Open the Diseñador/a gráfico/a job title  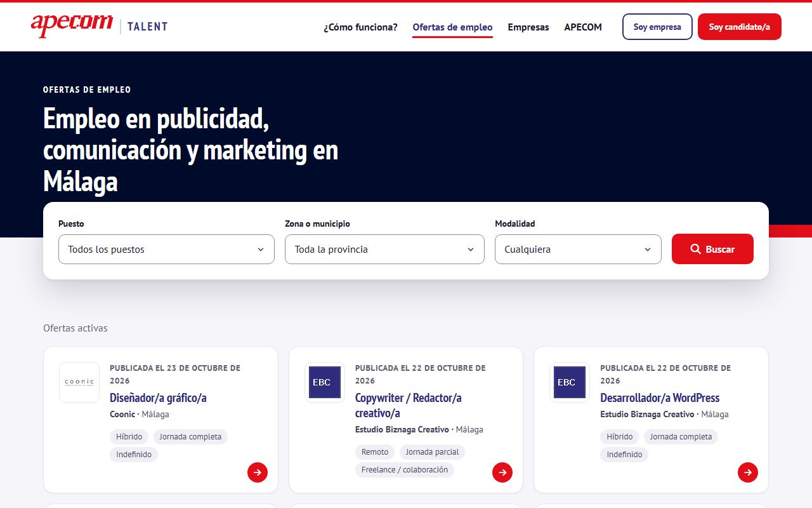(158, 398)
